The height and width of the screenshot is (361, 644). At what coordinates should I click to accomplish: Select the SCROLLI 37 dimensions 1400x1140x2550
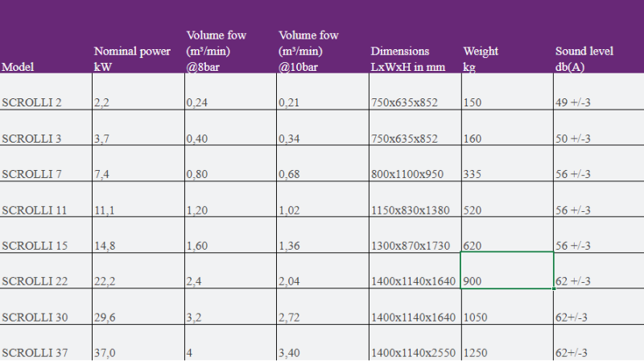pos(414,352)
